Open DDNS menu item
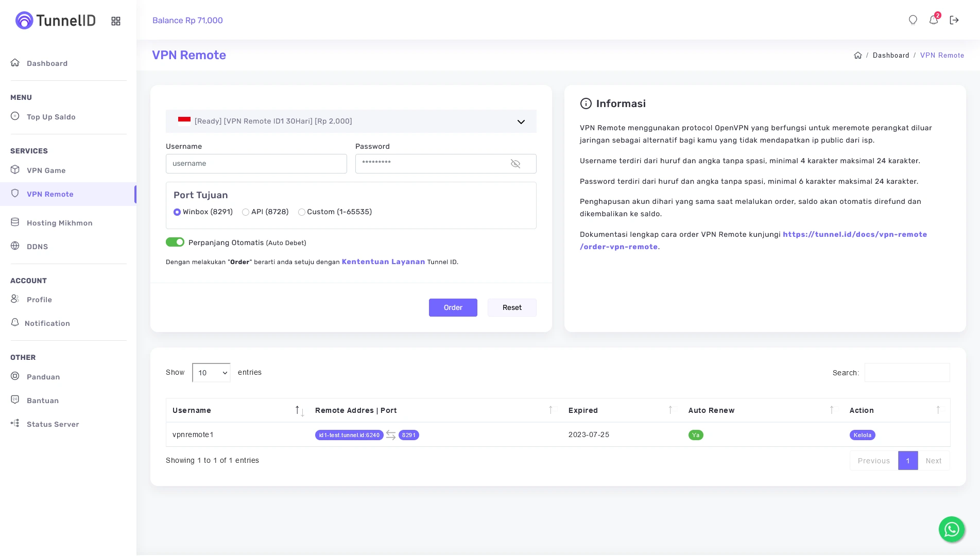 tap(37, 247)
